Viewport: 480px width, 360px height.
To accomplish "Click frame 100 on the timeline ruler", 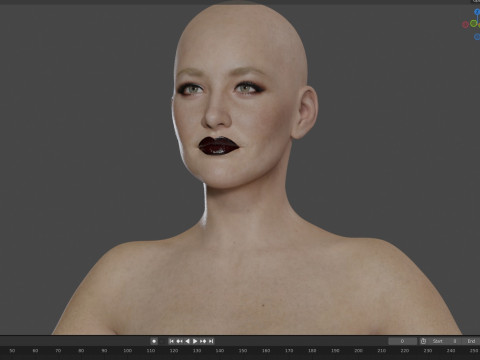I will click(x=127, y=351).
